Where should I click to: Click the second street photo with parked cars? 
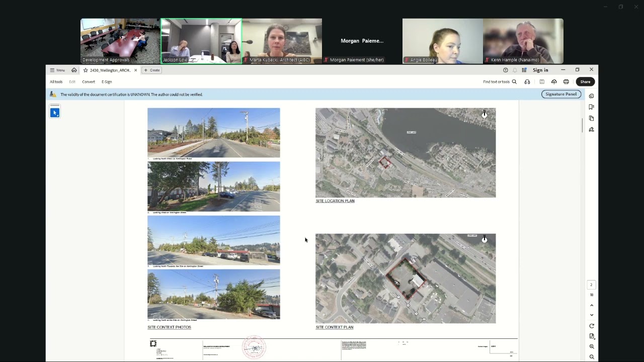(214, 187)
